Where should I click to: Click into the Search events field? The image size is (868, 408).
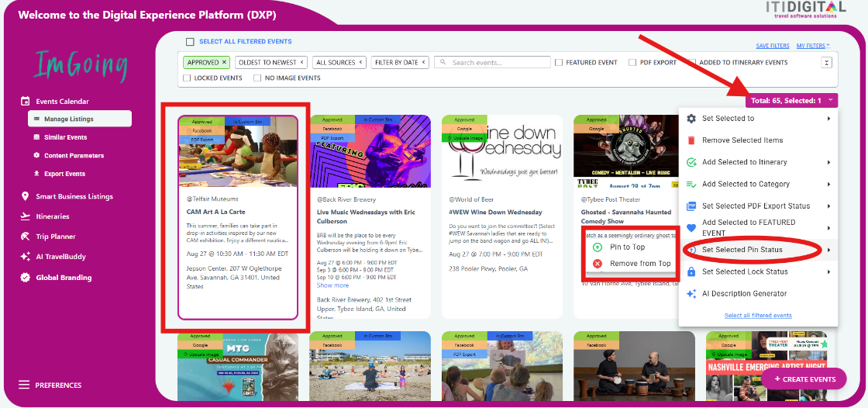pyautogui.click(x=492, y=63)
